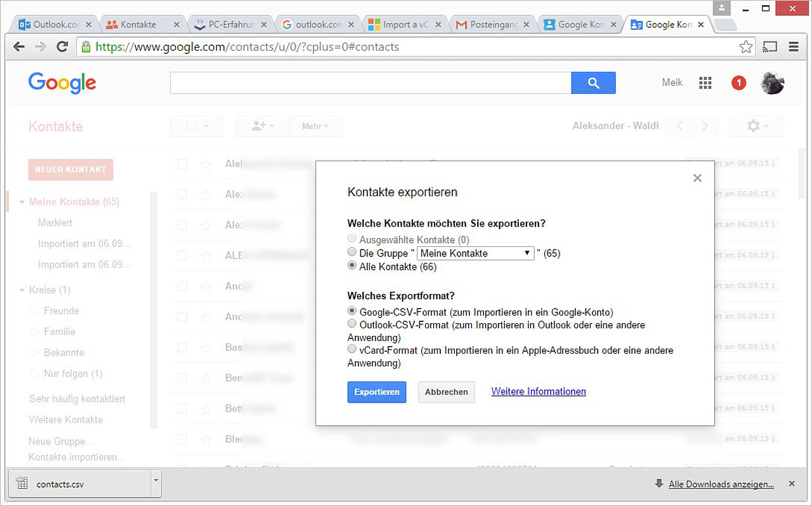Choose Google-CSV-Format radio option

point(352,311)
